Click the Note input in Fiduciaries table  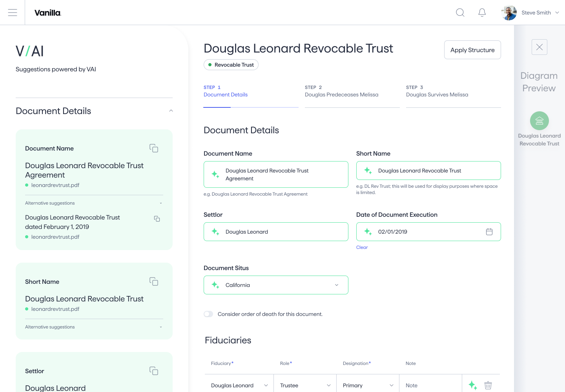430,385
